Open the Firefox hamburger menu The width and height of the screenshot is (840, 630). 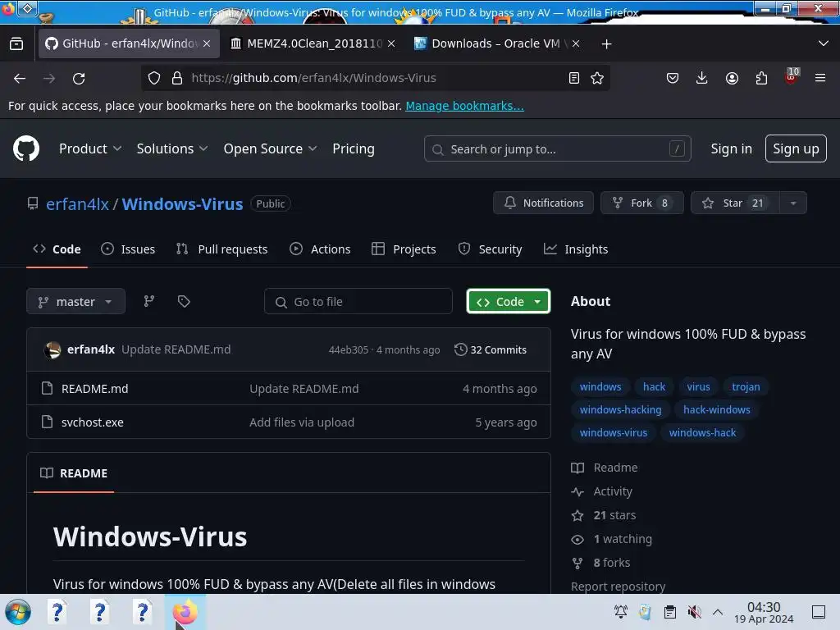pos(819,78)
